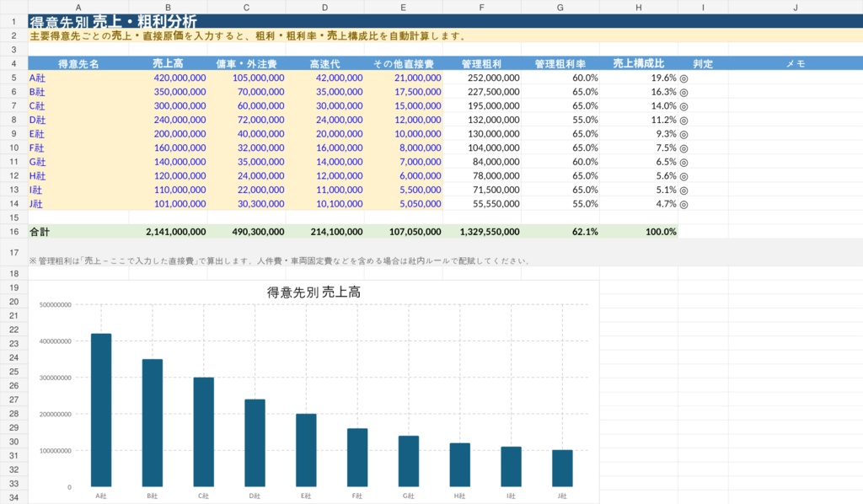
Task: Select cell containing A社 customer name
Action: [x=78, y=78]
